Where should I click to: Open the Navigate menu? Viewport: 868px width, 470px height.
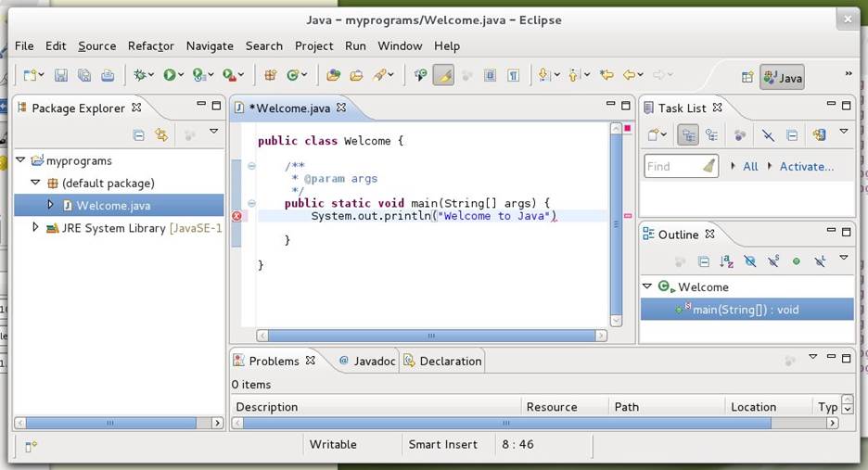210,46
